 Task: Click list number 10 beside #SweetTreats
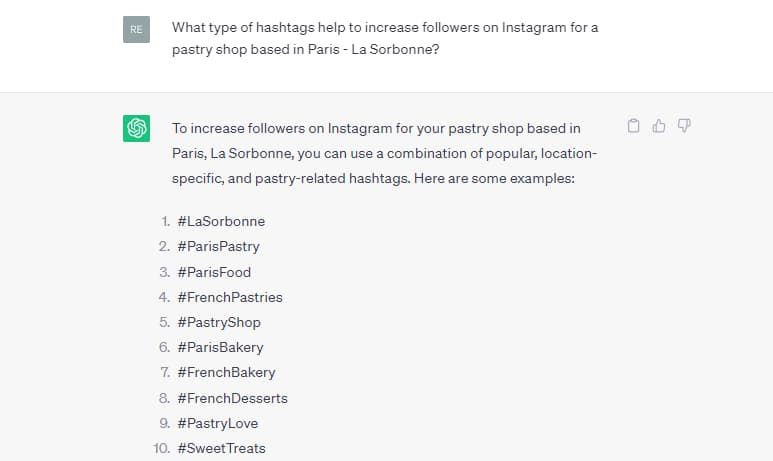tap(161, 449)
